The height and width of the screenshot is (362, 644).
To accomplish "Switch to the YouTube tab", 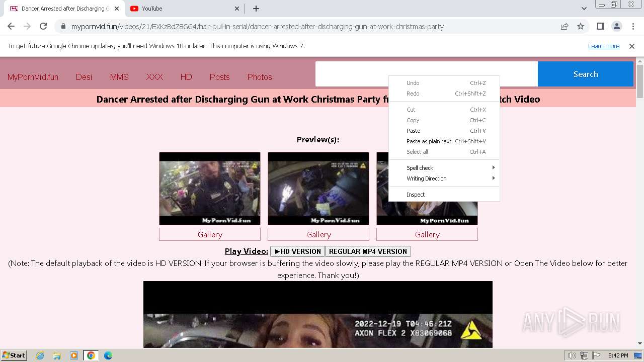I will (184, 9).
